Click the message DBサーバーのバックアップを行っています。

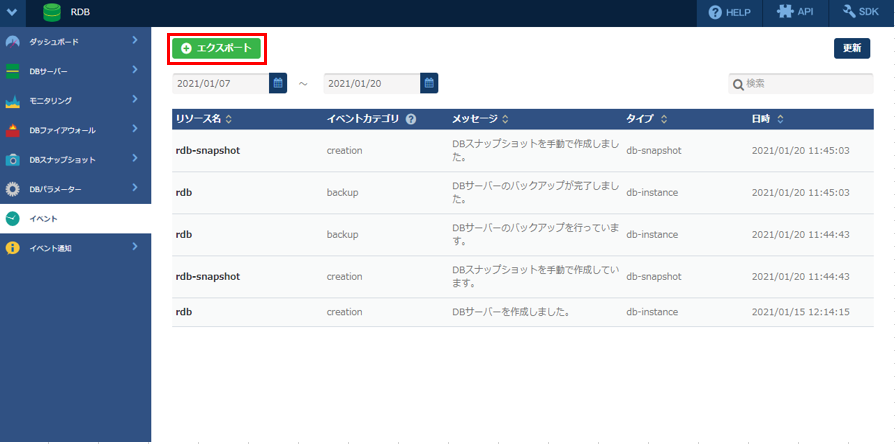(x=535, y=235)
